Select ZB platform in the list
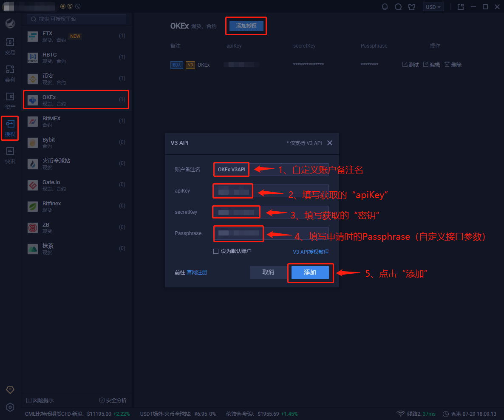The image size is (504, 420). 76,227
